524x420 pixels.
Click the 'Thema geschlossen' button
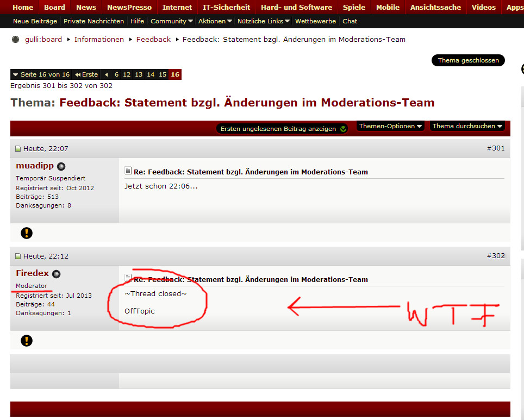(468, 60)
